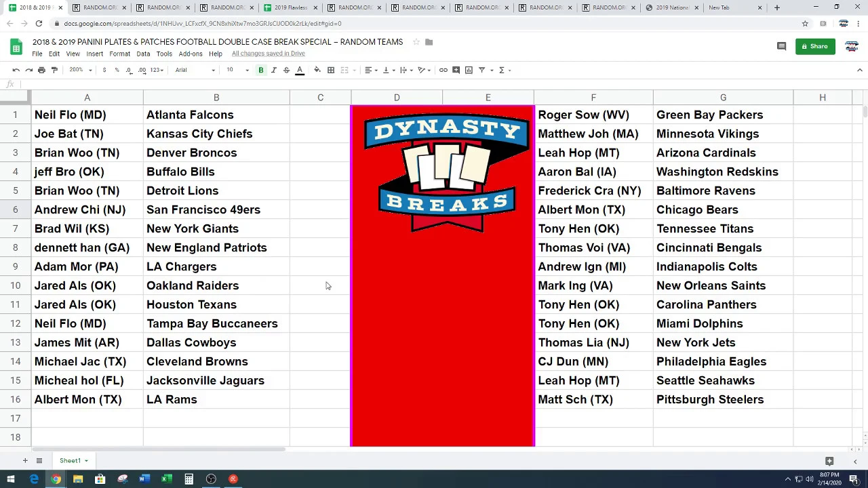This screenshot has height=488, width=868.
Task: Undo the last action in the toolbar
Action: click(16, 70)
